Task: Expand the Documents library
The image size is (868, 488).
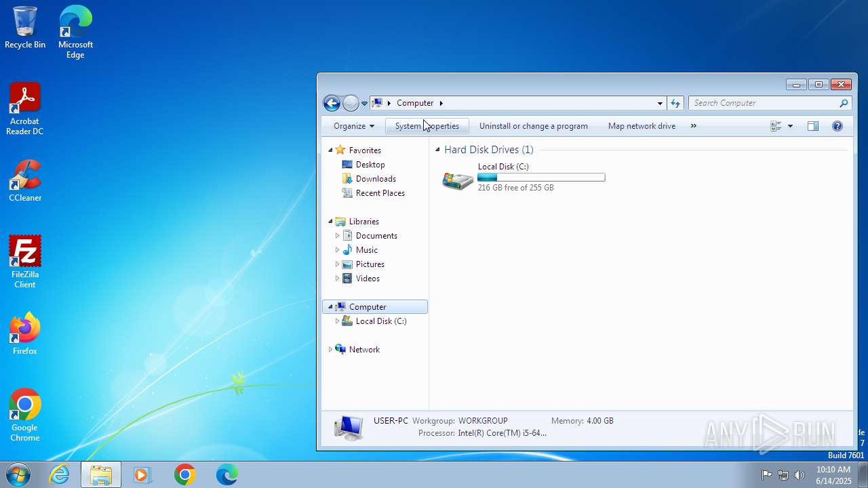Action: 337,236
